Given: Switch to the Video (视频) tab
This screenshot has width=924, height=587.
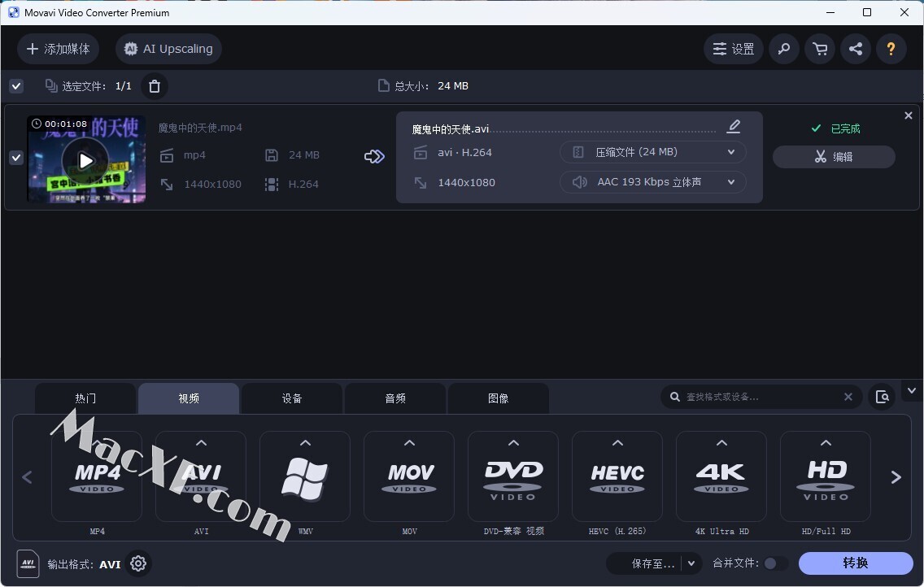Looking at the screenshot, I should click(189, 398).
